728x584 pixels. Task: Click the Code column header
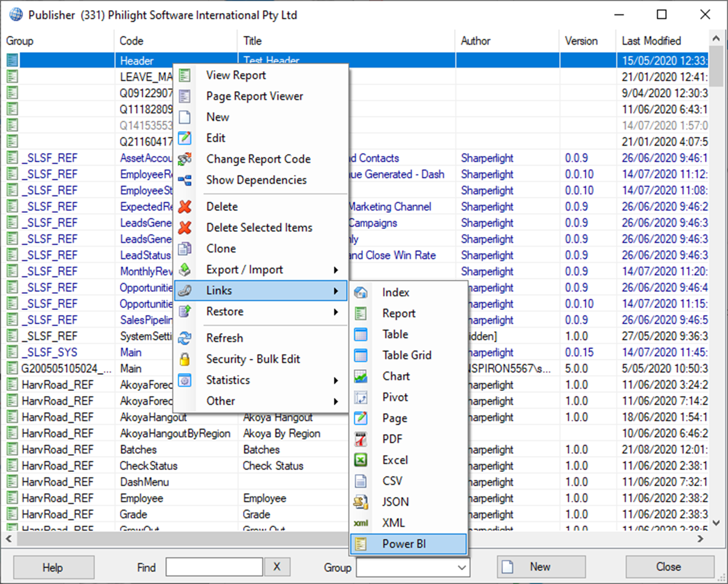176,41
